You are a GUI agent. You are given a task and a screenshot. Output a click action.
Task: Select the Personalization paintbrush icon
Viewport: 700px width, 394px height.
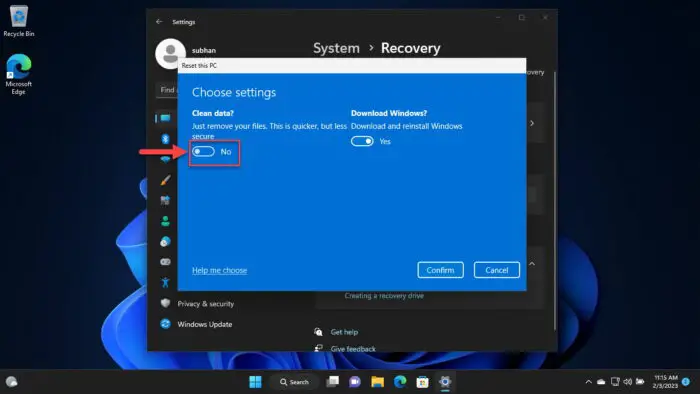(165, 180)
